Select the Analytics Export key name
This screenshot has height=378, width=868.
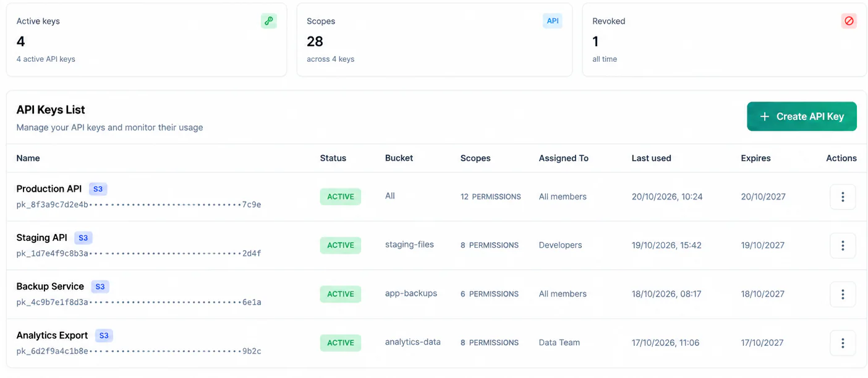pyautogui.click(x=52, y=335)
